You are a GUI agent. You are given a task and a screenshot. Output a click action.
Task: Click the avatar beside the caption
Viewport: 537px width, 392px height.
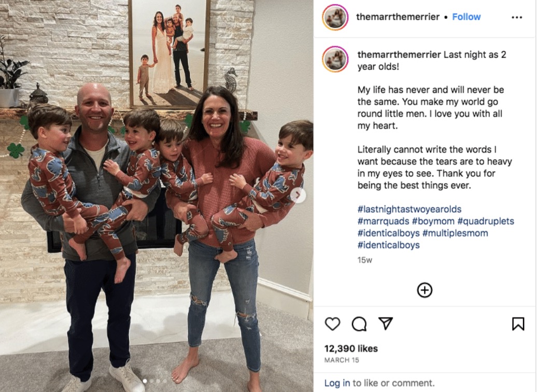click(x=335, y=59)
